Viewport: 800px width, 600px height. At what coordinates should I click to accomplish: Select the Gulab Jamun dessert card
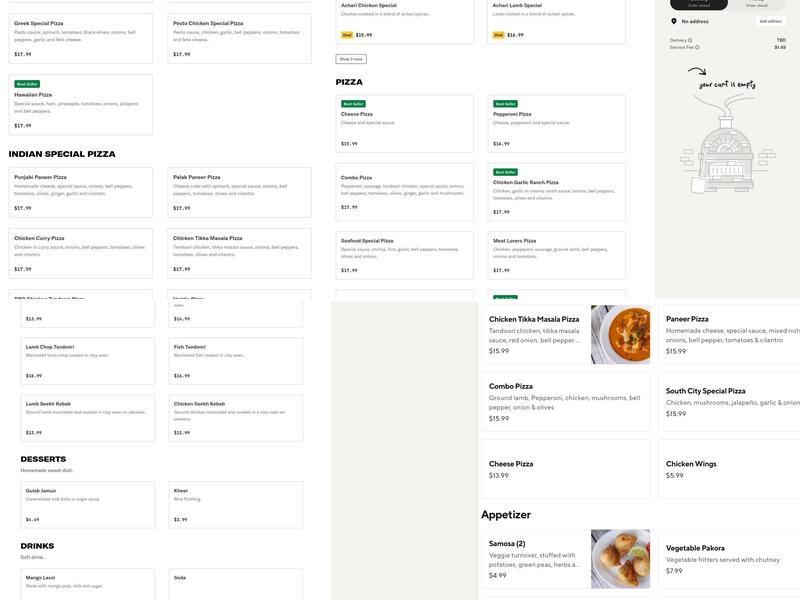pyautogui.click(x=88, y=505)
